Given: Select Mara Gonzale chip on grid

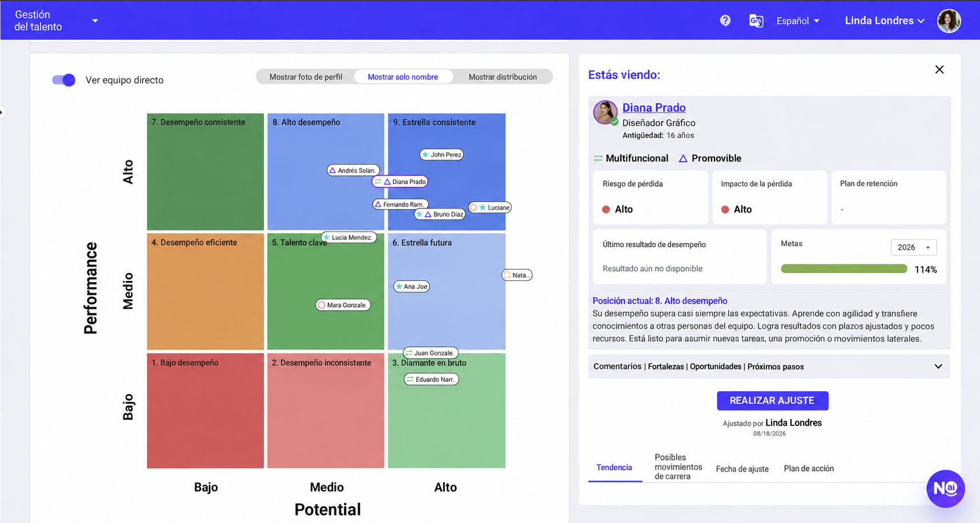Looking at the screenshot, I should (x=343, y=305).
